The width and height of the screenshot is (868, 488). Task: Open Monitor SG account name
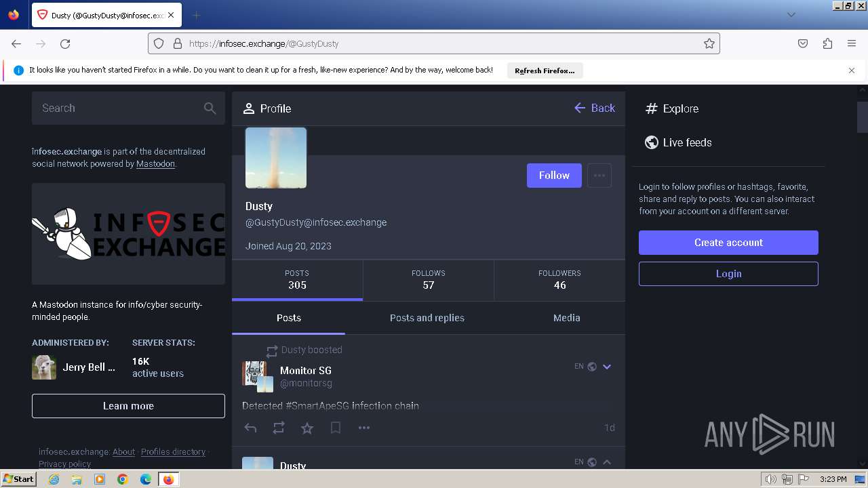click(x=306, y=371)
